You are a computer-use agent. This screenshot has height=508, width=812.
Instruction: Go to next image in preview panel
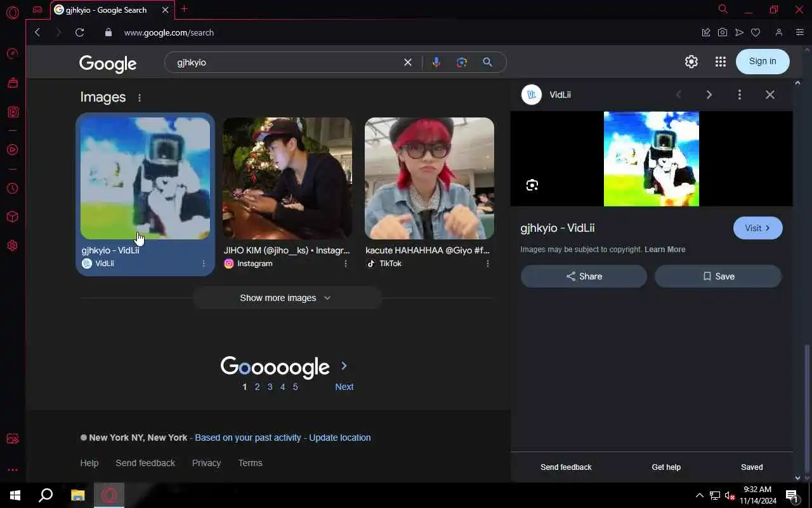point(709,95)
